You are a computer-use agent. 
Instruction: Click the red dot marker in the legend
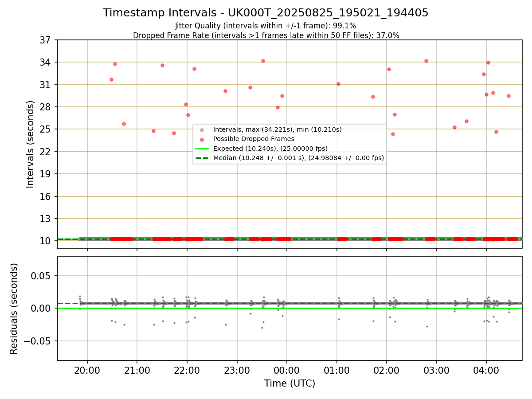click(202, 139)
